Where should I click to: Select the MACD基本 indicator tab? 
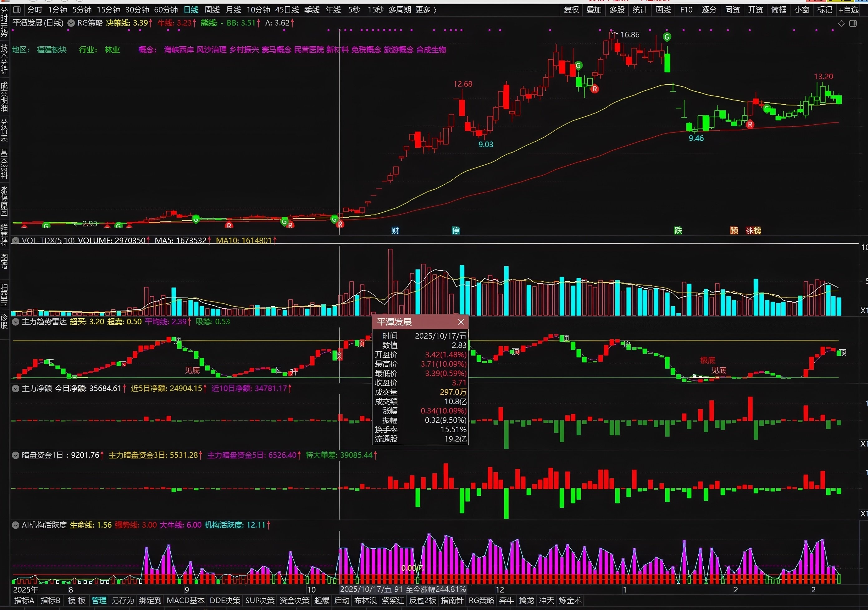[186, 601]
